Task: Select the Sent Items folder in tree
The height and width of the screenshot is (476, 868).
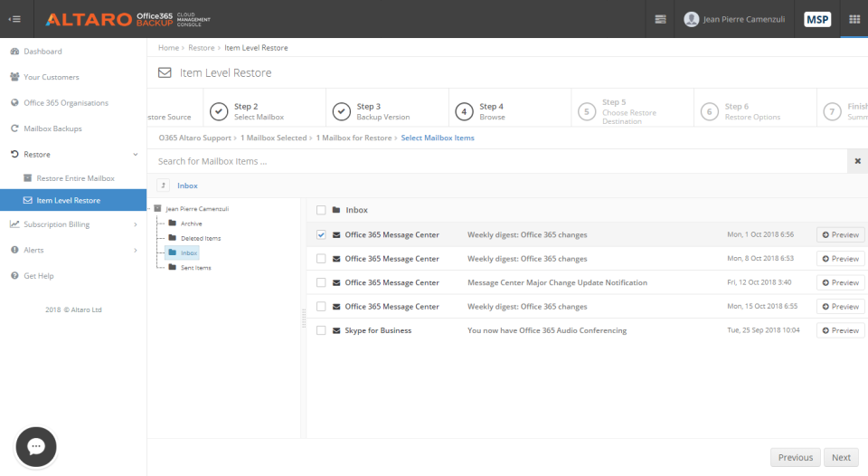Action: (195, 268)
